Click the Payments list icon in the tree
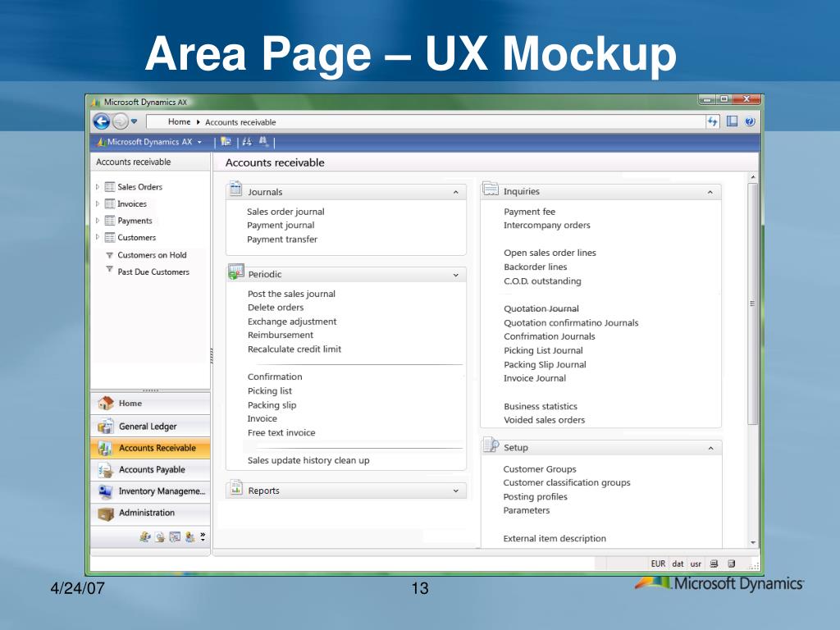The width and height of the screenshot is (840, 630). click(x=110, y=220)
